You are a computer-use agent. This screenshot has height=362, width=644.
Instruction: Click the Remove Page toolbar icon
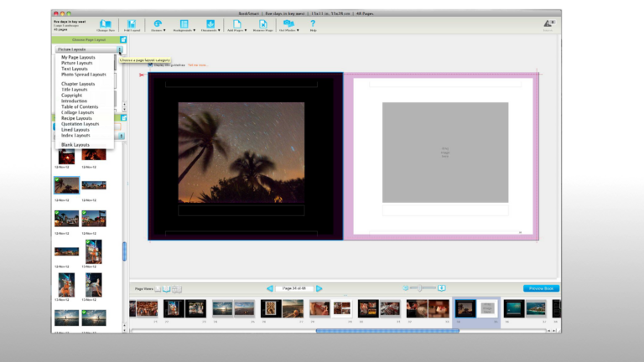(x=263, y=25)
